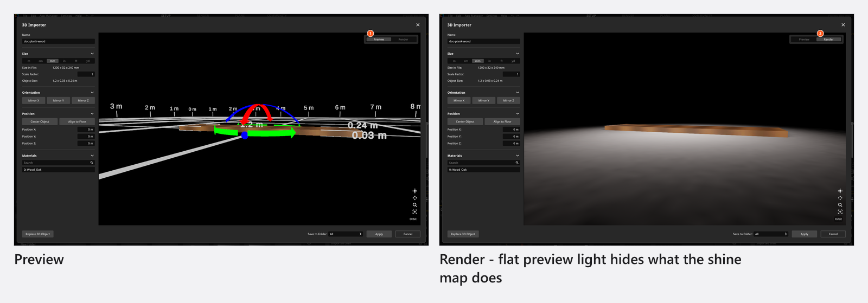The image size is (868, 303).
Task: Collapse the Position section in right dialog
Action: (x=518, y=114)
